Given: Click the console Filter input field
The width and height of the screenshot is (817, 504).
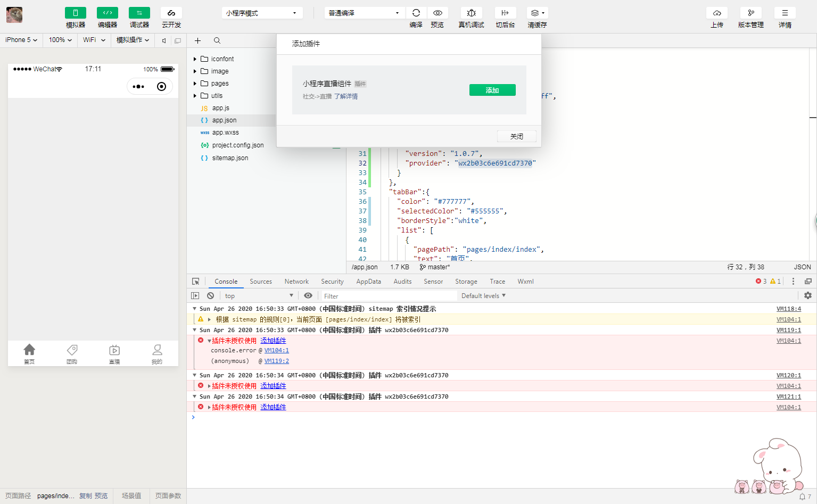Looking at the screenshot, I should click(x=389, y=296).
